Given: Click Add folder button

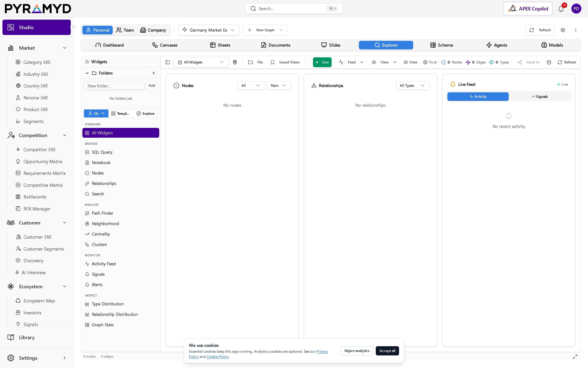Looking at the screenshot, I should 152,86.
